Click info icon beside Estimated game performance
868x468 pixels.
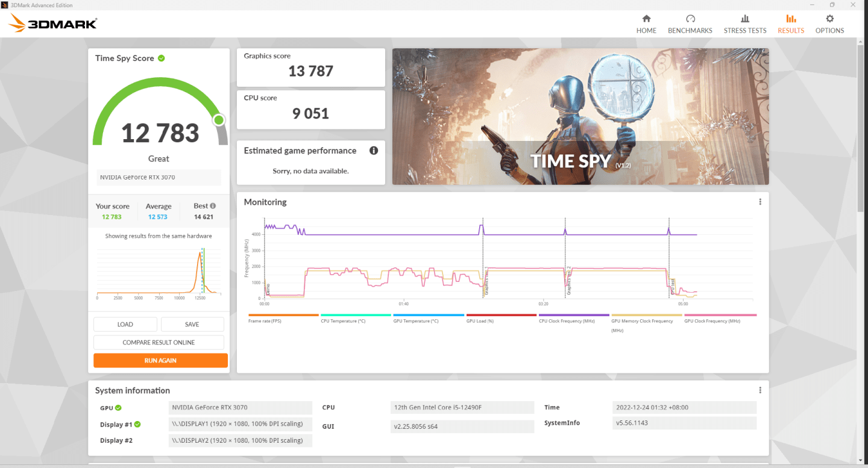(x=374, y=151)
